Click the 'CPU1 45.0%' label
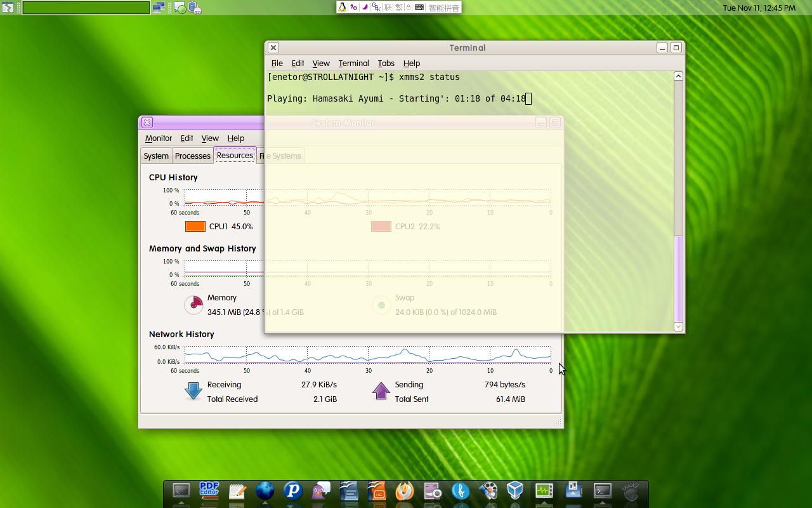 pyautogui.click(x=231, y=227)
